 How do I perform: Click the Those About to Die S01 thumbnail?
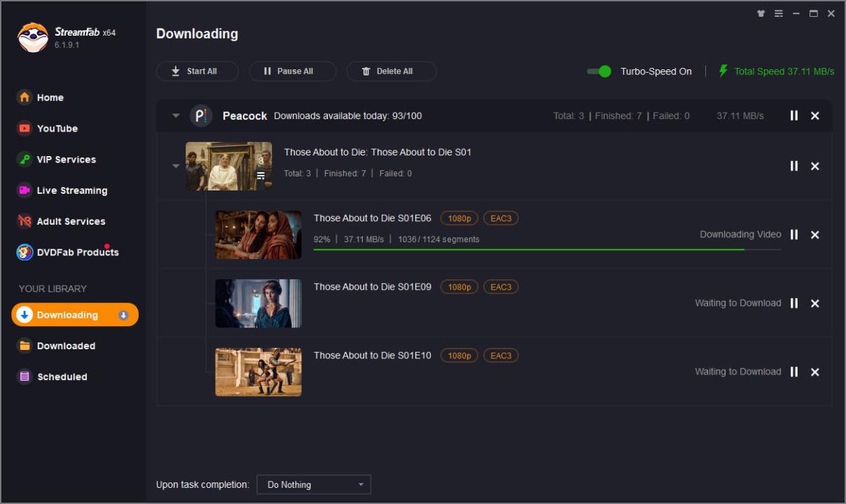[229, 166]
